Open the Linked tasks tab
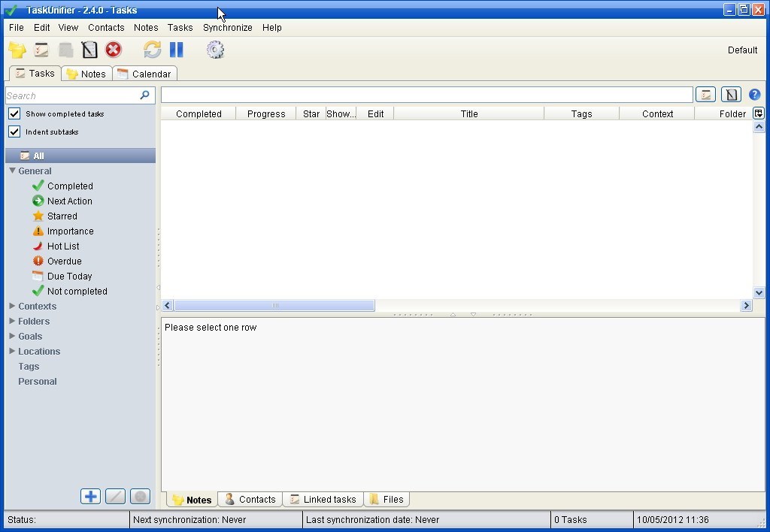The height and width of the screenshot is (532, 770). (323, 499)
